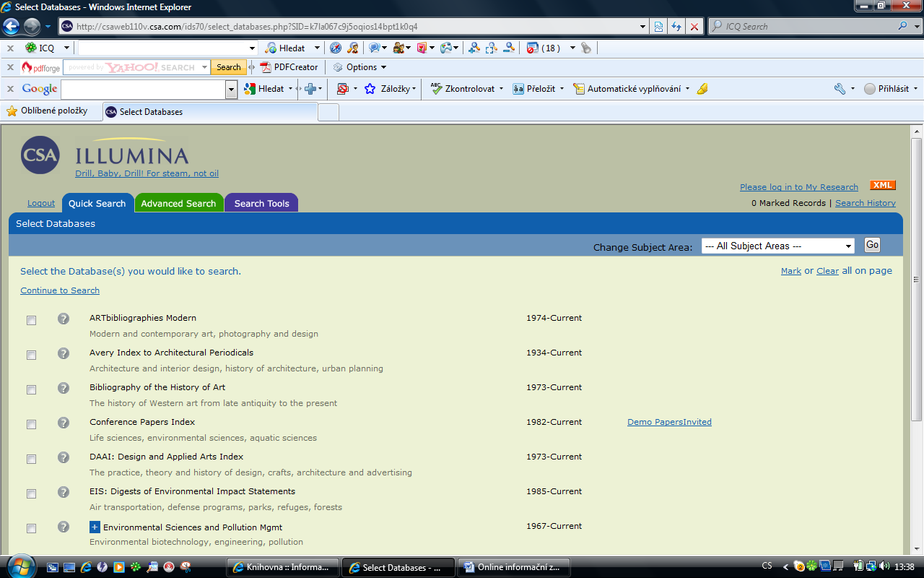Open the ICQ Search provider dropdown arrow
This screenshot has height=578, width=924.
[917, 26]
